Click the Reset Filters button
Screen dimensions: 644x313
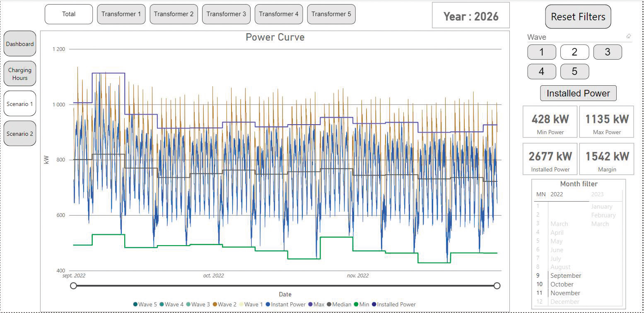tap(578, 17)
